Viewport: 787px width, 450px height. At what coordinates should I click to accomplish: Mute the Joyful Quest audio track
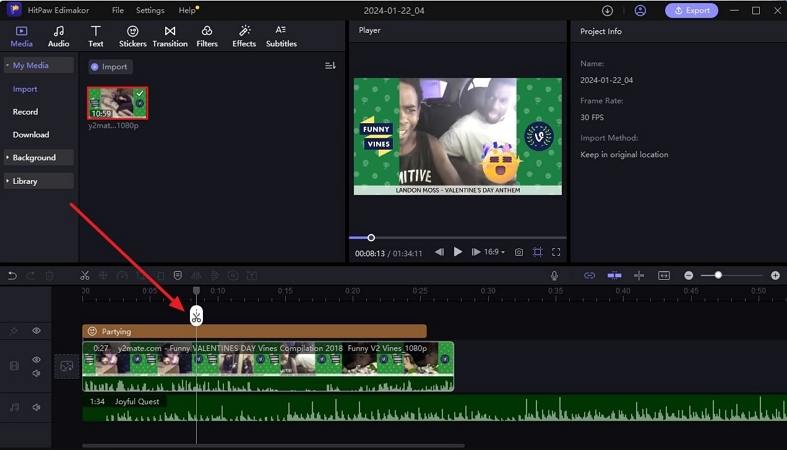36,407
